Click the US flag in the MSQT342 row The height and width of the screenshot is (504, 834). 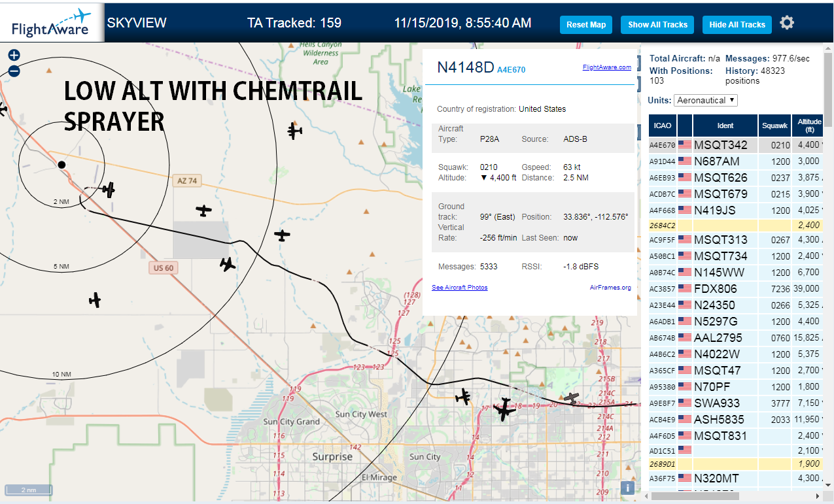685,145
